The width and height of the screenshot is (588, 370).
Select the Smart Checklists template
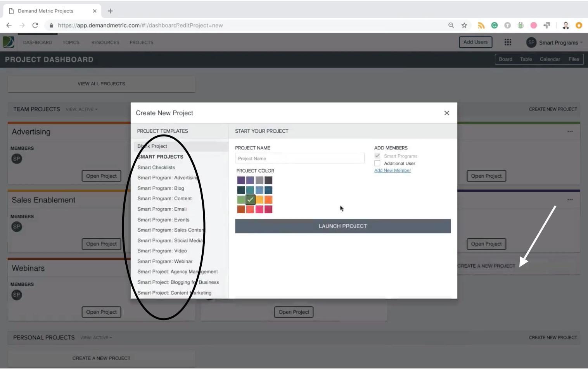coord(156,168)
